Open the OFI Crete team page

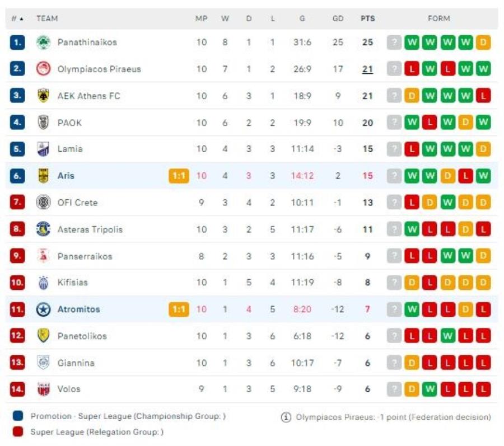[x=78, y=203]
